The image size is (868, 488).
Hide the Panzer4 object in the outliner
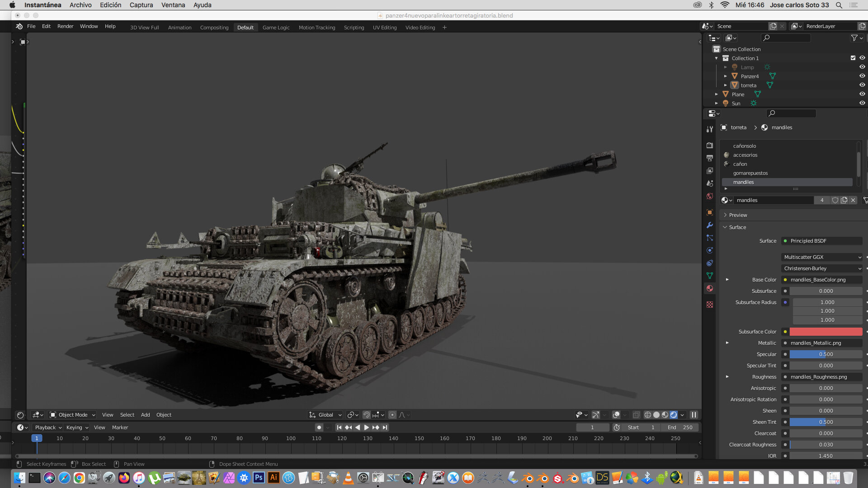(862, 76)
